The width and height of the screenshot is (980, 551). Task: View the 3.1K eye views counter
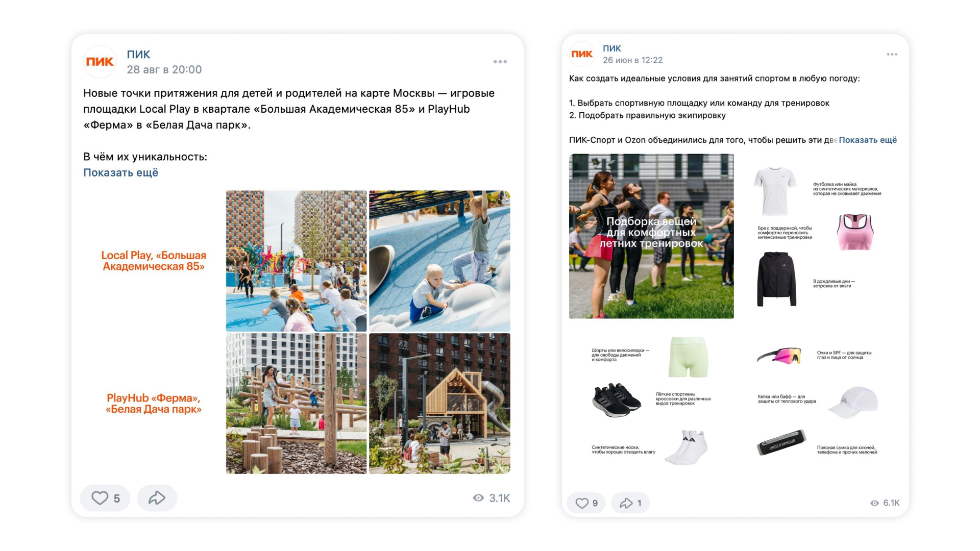pos(492,498)
